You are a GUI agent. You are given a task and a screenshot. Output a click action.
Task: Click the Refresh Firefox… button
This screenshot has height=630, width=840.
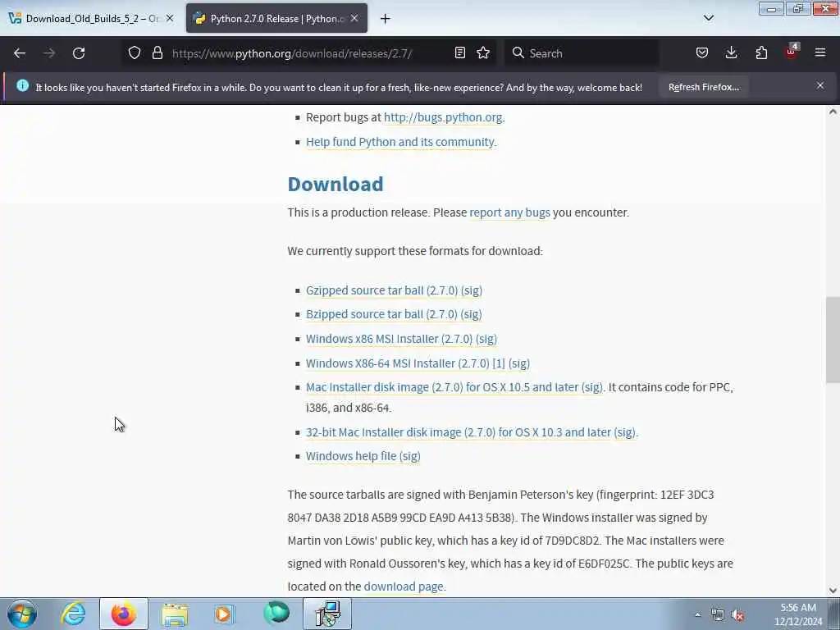pyautogui.click(x=703, y=87)
